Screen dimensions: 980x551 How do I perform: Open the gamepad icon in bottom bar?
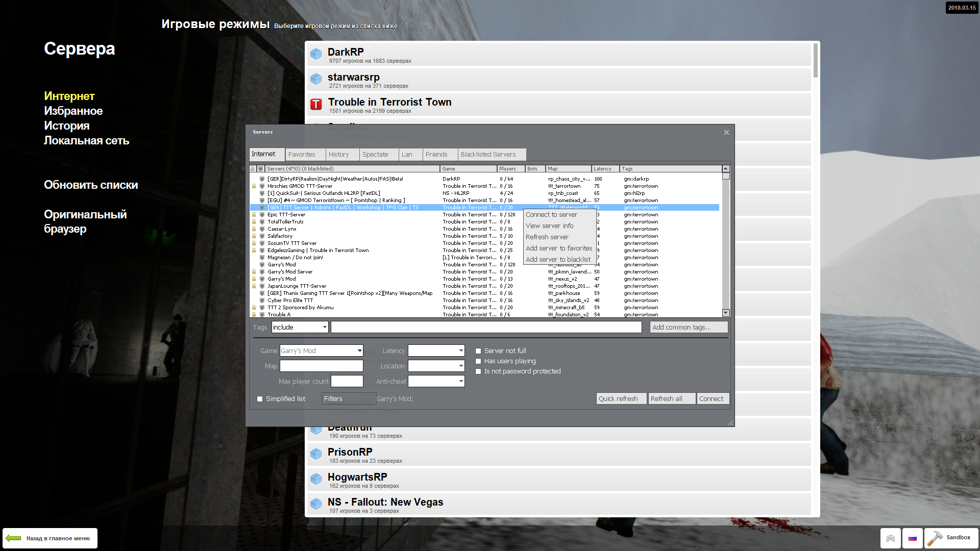(891, 538)
